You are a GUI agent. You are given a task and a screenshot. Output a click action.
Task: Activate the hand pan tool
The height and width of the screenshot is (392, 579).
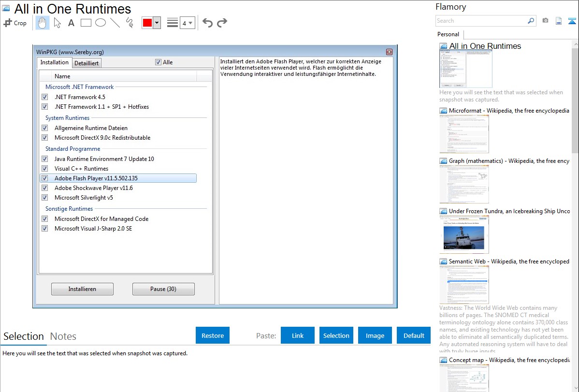pyautogui.click(x=43, y=23)
